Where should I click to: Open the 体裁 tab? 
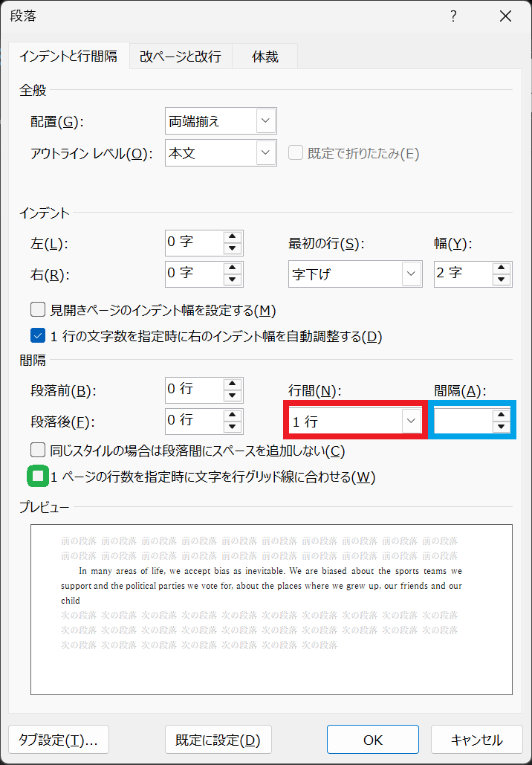coord(265,57)
